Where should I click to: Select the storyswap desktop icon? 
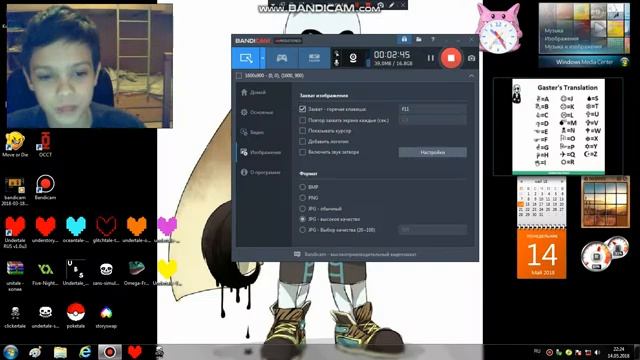pyautogui.click(x=106, y=316)
